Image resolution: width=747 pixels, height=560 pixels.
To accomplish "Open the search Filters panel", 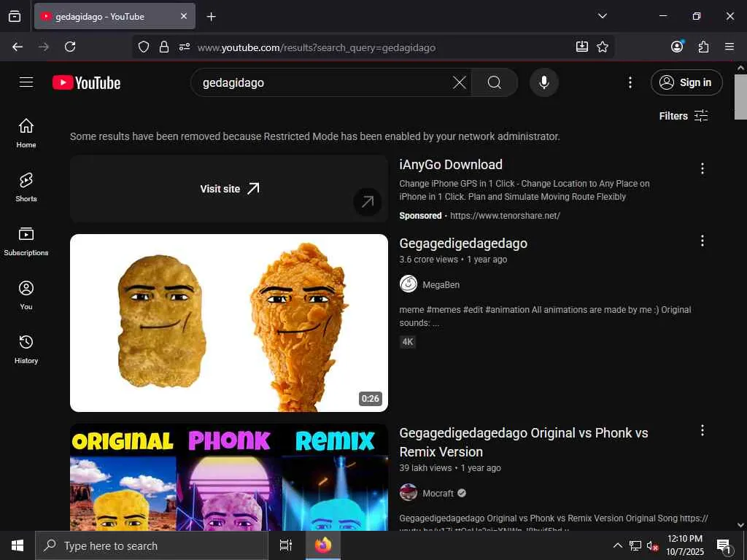I will (684, 116).
